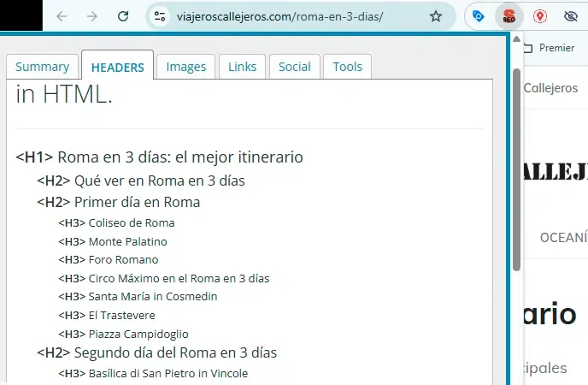Click the Callejeros text on webpage

click(x=550, y=88)
